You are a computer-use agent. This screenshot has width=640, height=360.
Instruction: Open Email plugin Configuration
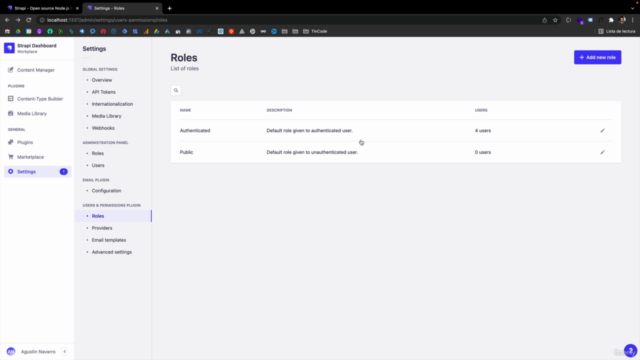[x=107, y=191]
